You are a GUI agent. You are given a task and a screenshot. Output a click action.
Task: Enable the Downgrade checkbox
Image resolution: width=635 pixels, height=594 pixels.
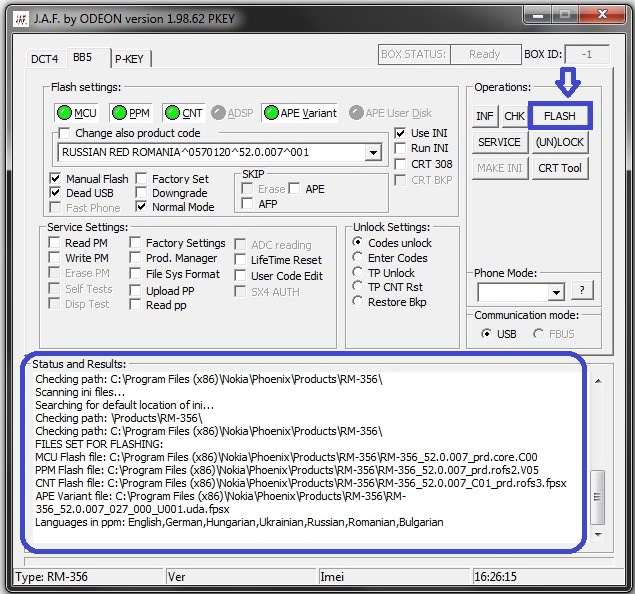pos(141,193)
